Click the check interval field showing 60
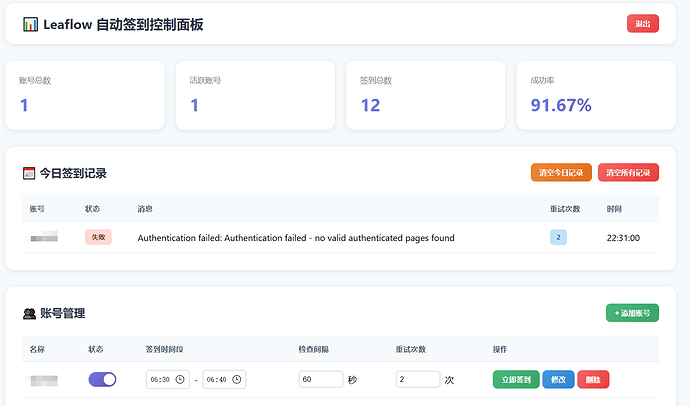Screen dimensions: 690x406 click(321, 379)
